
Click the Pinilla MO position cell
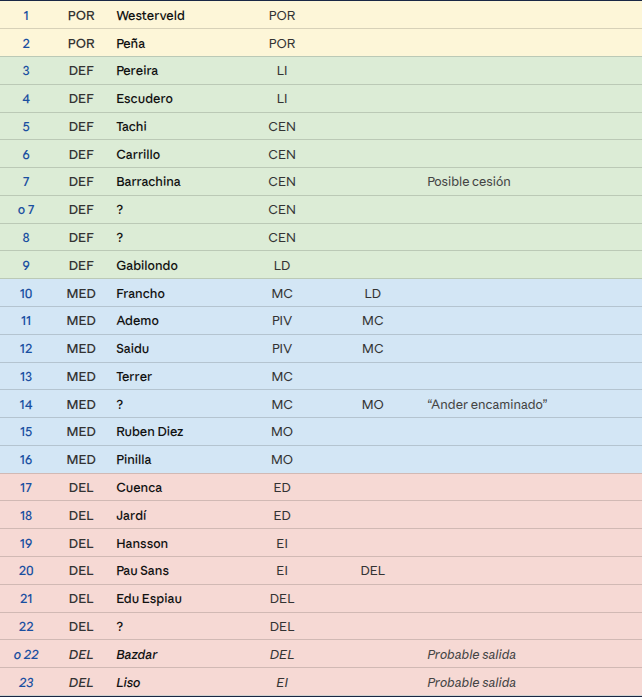[282, 460]
